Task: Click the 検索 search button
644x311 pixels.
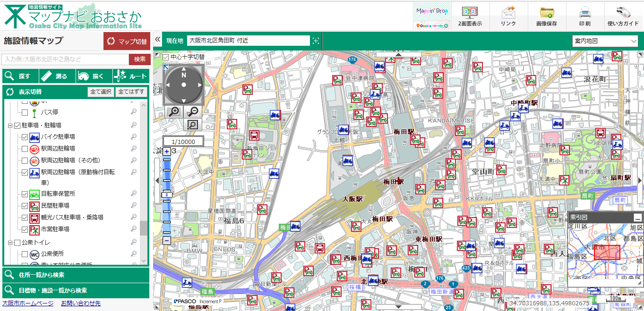Action: [x=140, y=59]
